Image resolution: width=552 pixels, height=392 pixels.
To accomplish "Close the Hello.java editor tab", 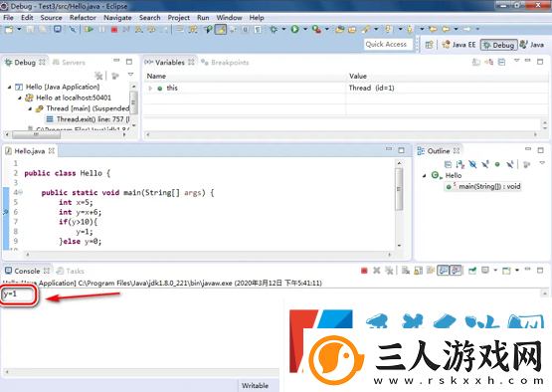I will pyautogui.click(x=52, y=151).
